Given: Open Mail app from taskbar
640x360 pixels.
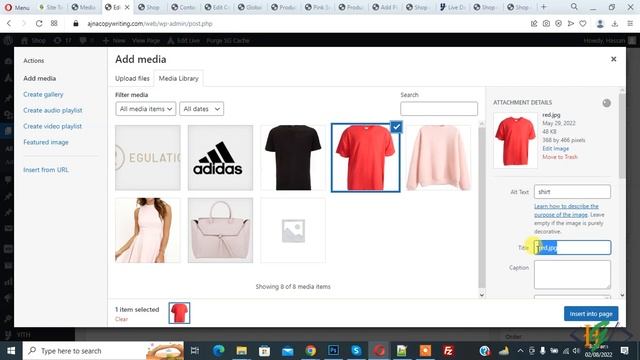Looking at the screenshot, I should [288, 351].
